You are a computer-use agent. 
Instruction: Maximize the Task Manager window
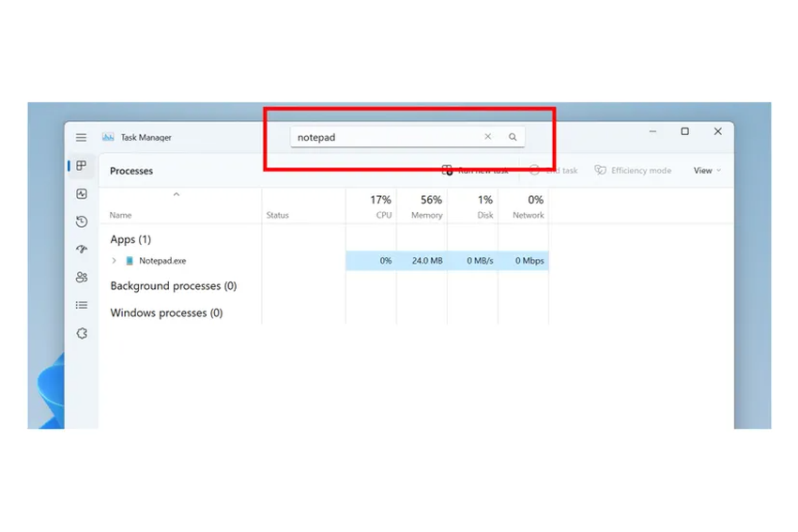[684, 132]
